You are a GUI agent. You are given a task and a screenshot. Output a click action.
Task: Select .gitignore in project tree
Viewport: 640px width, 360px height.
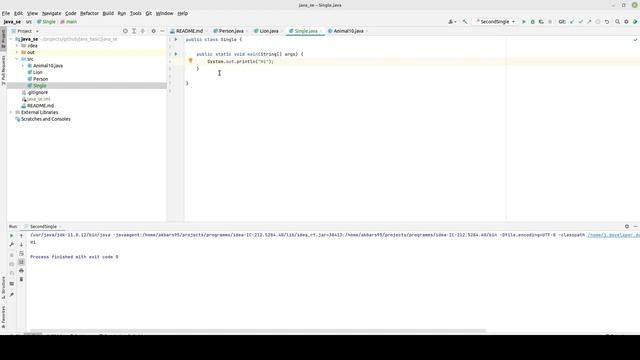point(37,92)
